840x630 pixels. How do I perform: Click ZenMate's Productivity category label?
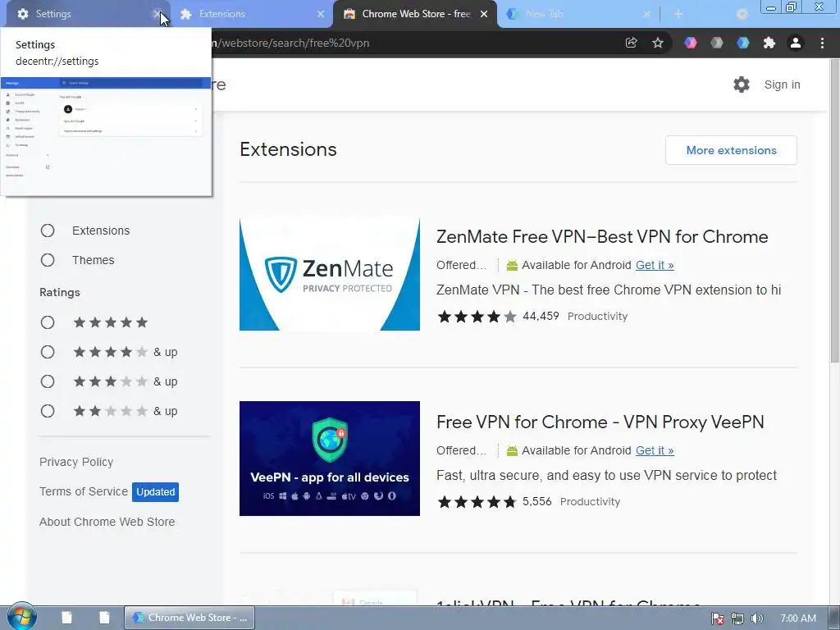[x=597, y=316]
